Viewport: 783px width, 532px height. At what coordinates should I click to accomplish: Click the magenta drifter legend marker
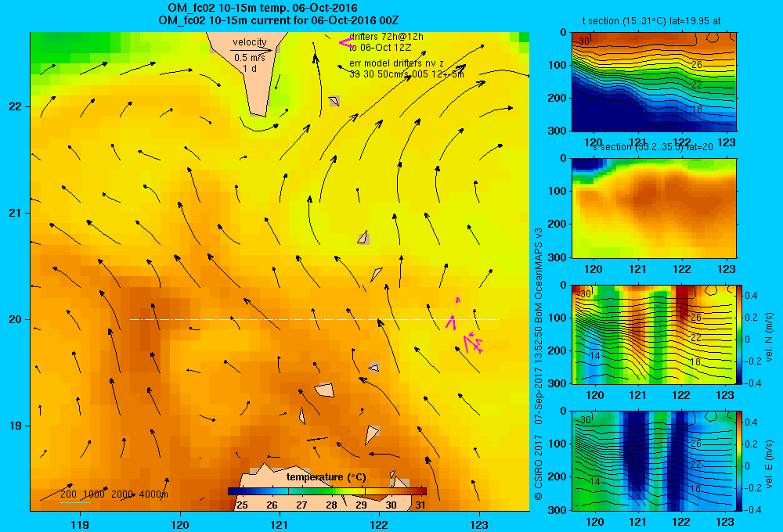click(346, 43)
